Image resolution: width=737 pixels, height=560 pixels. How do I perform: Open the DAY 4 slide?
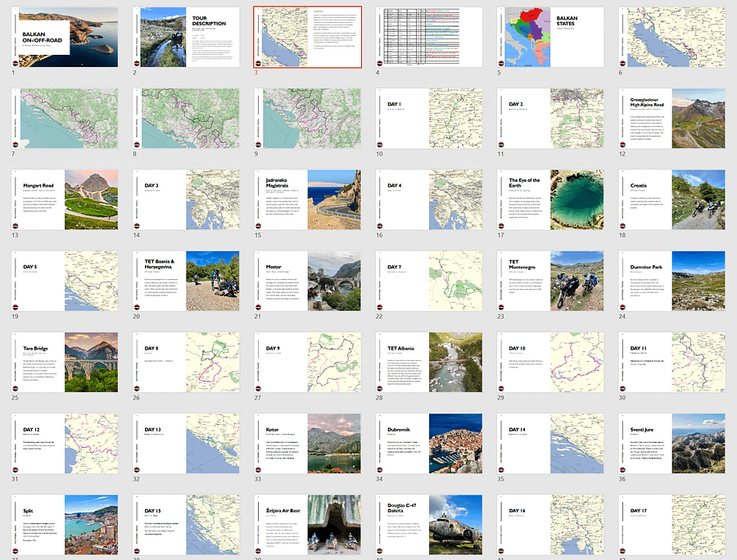point(429,200)
